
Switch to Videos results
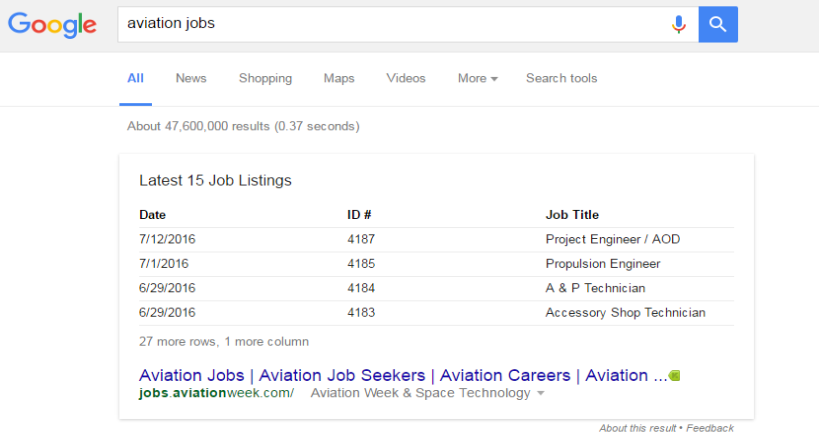point(406,78)
